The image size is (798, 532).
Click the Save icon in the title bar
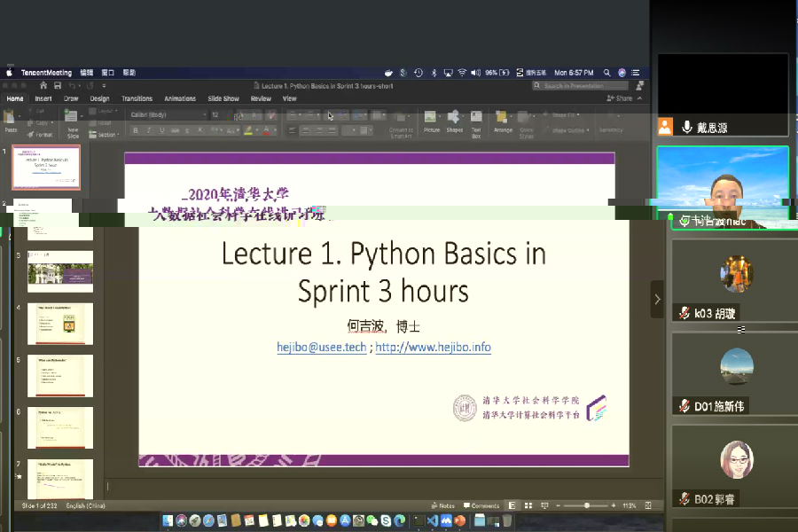[57, 85]
